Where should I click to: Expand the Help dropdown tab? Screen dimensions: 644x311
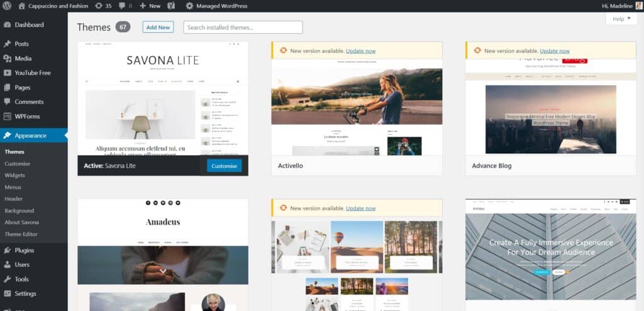coord(621,19)
